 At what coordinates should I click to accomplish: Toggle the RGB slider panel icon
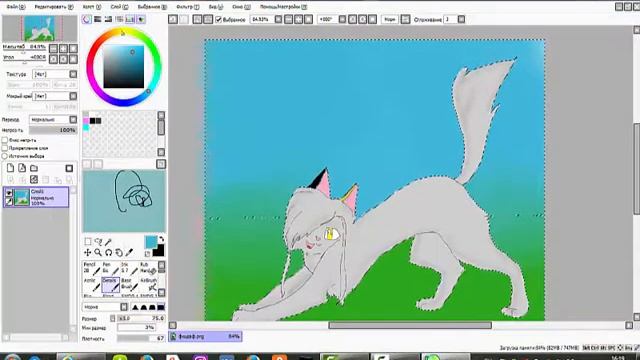(x=98, y=19)
